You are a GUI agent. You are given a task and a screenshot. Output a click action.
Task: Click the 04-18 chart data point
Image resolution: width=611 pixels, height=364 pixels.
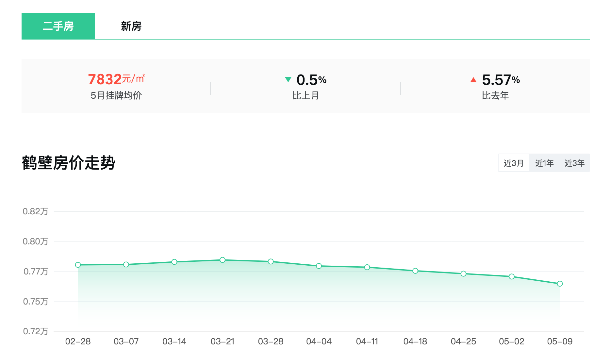[415, 271]
